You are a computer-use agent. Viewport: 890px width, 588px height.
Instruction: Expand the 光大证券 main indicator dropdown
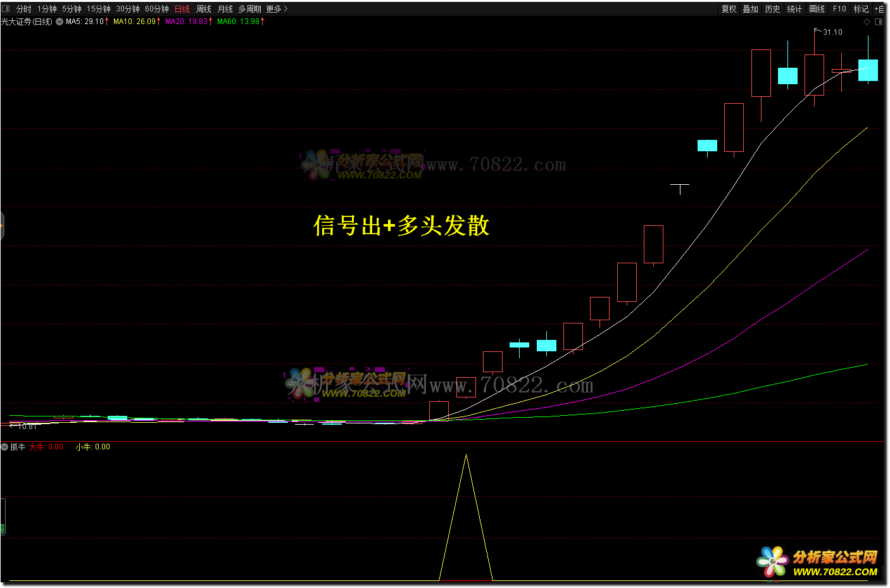[60, 22]
